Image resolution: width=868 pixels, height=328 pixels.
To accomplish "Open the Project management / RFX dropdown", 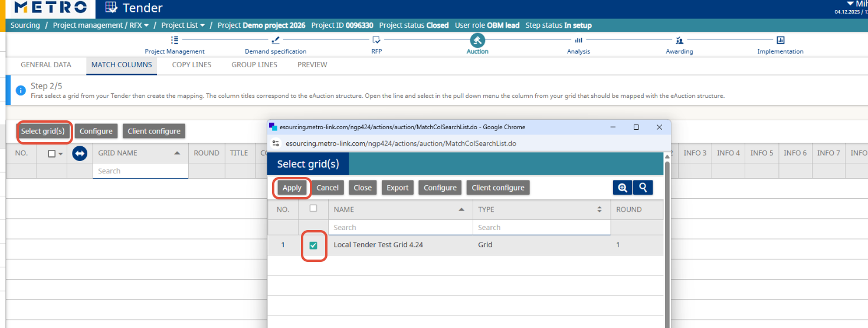I will coord(101,25).
